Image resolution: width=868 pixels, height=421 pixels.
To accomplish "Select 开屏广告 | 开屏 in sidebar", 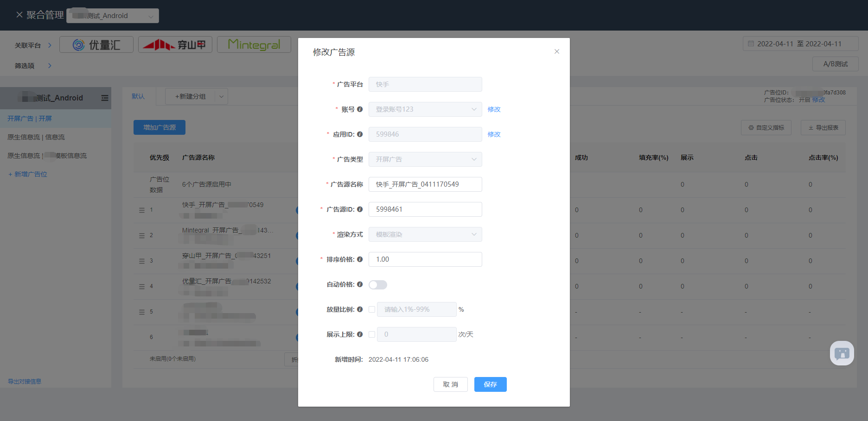I will pos(30,119).
